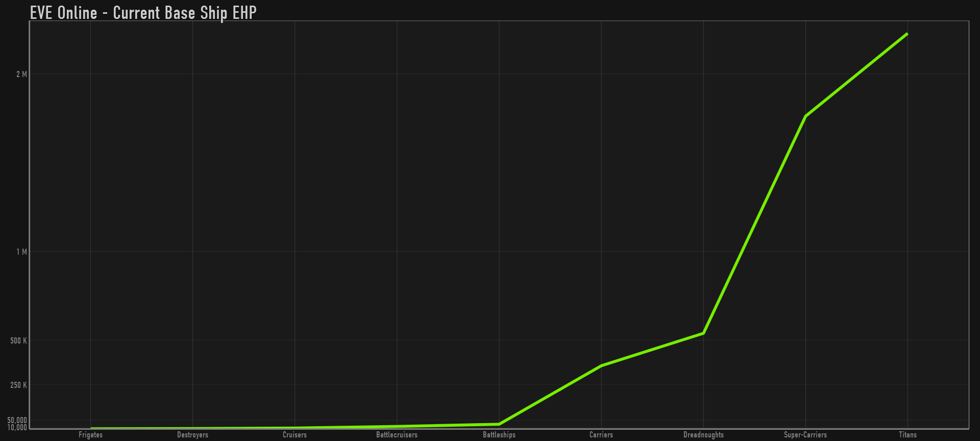980x441 pixels.
Task: Click the 'Dreadnoughts' x-axis label
Action: (x=703, y=435)
